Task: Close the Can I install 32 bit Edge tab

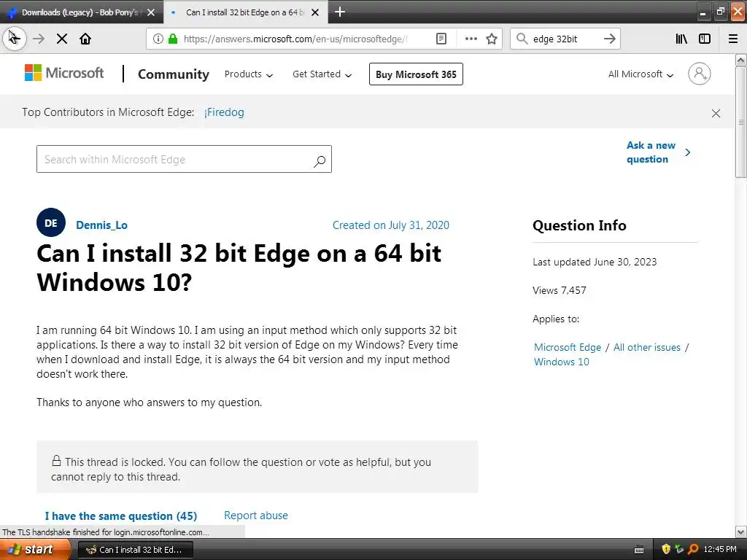Action: click(x=315, y=12)
